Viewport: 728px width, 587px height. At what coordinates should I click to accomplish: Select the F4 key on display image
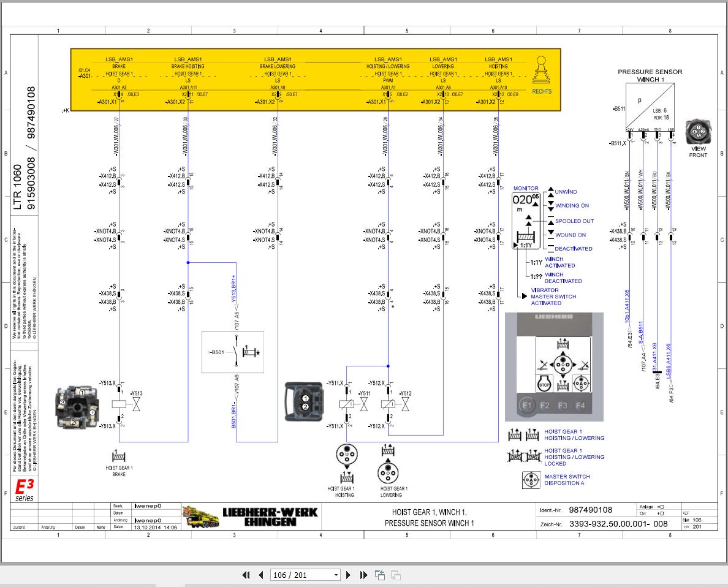pos(580,405)
